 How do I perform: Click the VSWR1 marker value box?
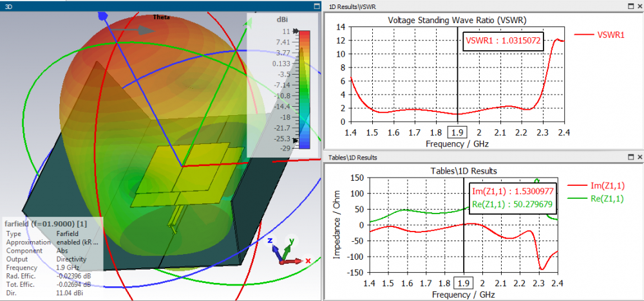click(x=503, y=41)
